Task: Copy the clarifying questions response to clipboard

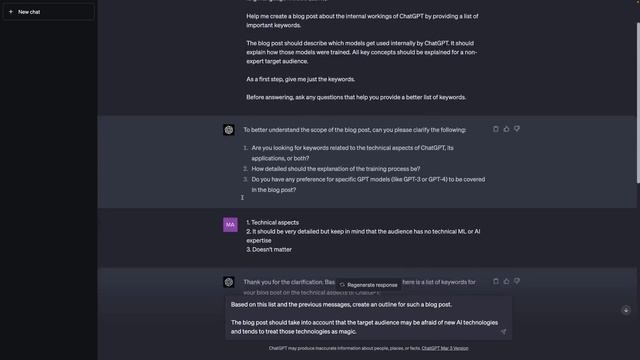Action: coord(496,129)
